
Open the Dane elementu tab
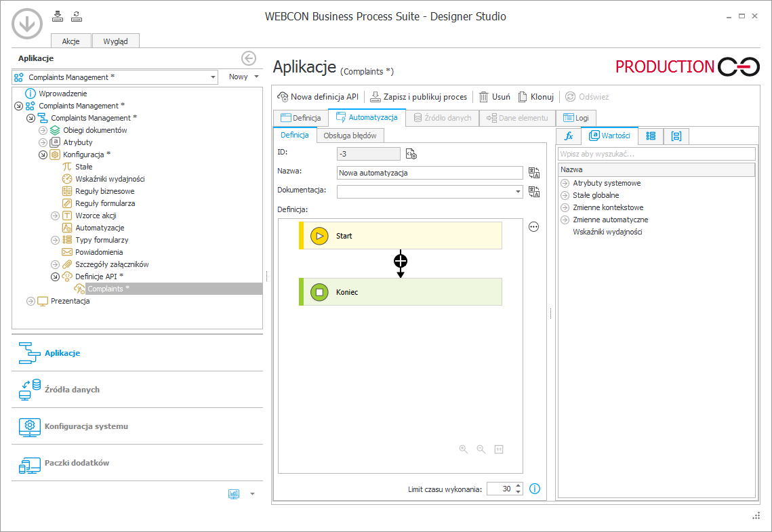pos(517,118)
